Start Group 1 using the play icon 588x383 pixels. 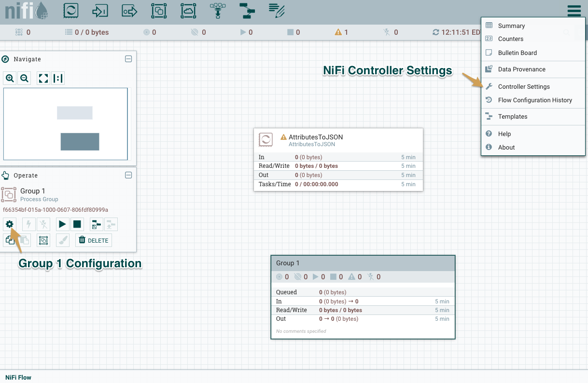[x=62, y=224]
